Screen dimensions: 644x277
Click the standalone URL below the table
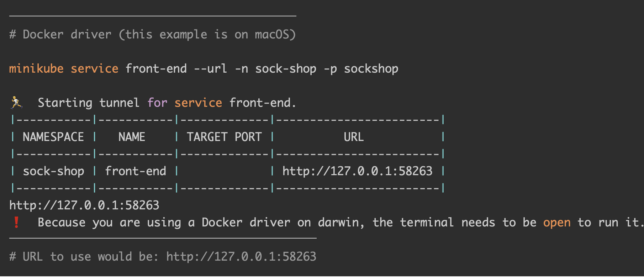click(x=84, y=205)
